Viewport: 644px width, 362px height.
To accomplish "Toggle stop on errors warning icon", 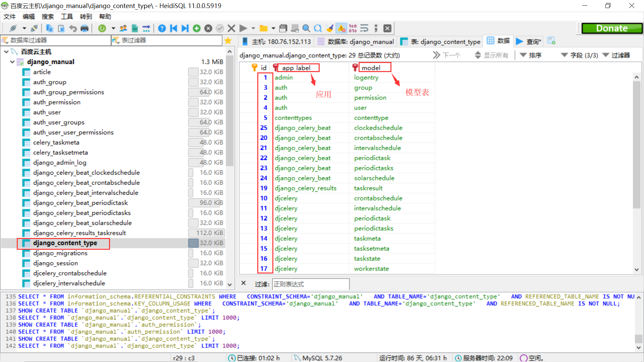I will coord(341,28).
